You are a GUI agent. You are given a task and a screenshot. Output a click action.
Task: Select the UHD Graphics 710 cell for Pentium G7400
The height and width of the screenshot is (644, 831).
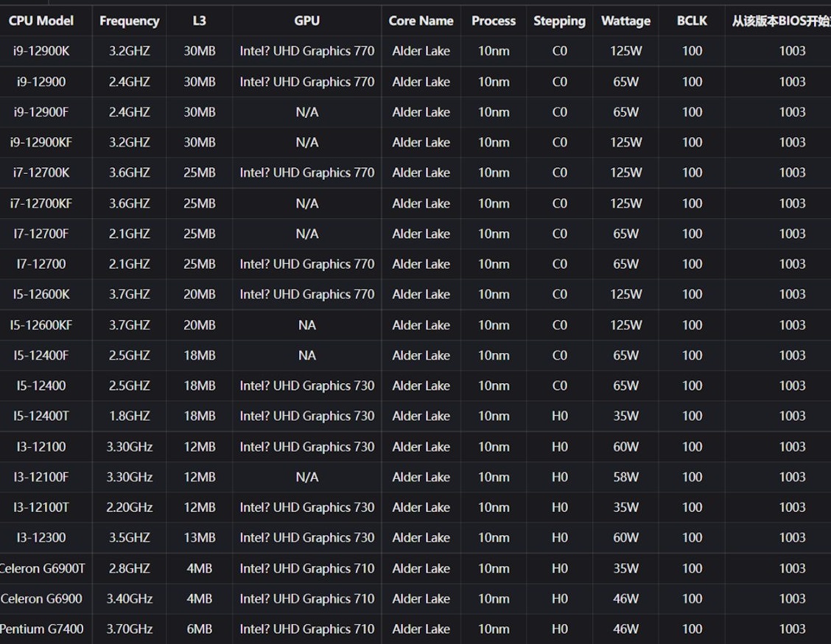[307, 629]
